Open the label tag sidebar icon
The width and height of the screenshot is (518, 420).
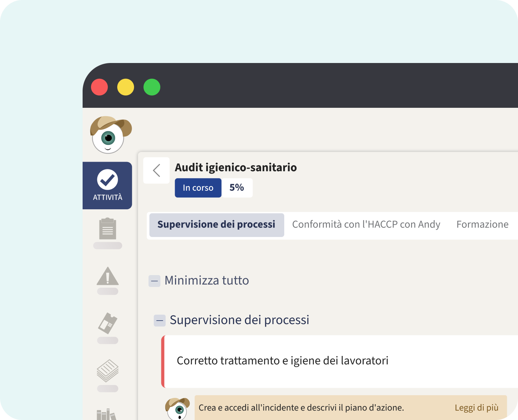(x=108, y=323)
